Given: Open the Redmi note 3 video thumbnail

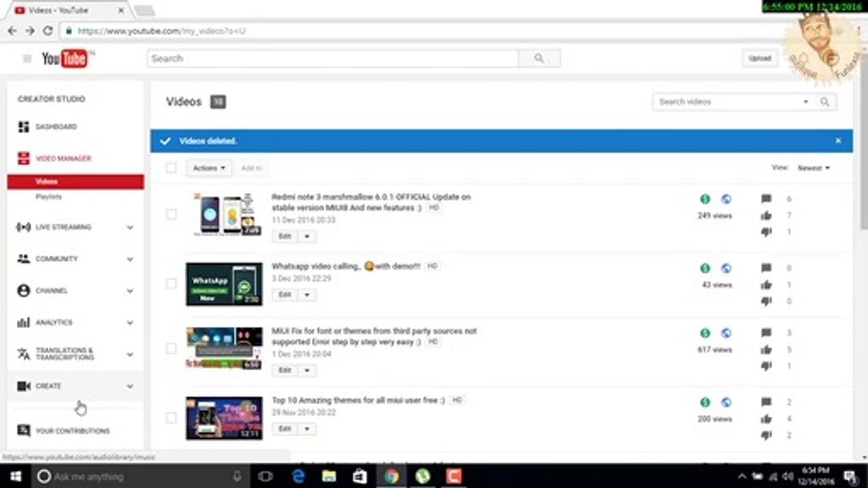Looking at the screenshot, I should click(x=224, y=215).
